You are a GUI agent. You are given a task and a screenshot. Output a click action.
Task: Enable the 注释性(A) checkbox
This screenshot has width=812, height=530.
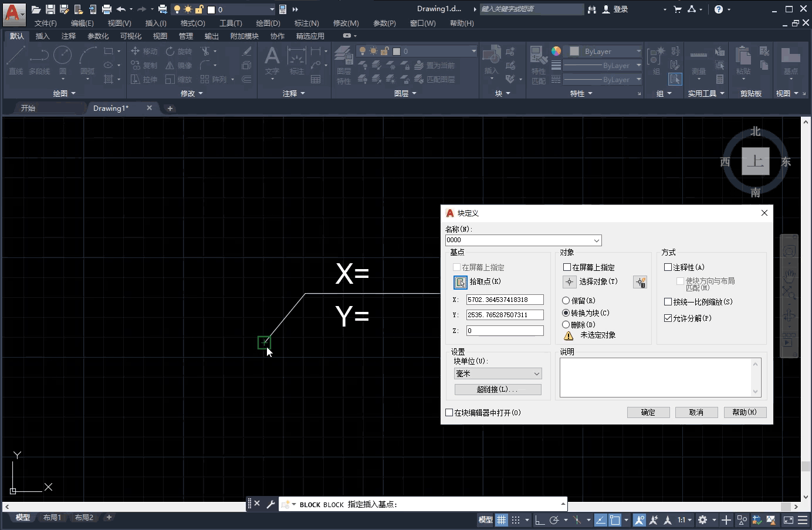tap(668, 267)
